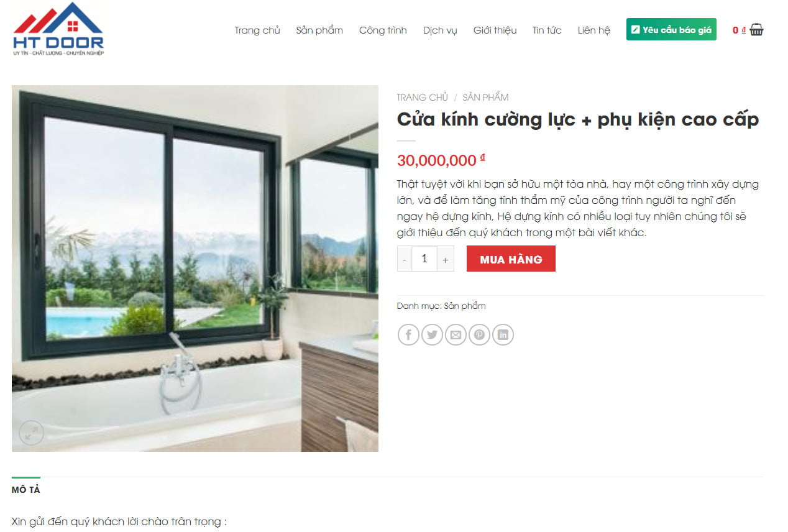This screenshot has height=532, width=788.
Task: Decrease quantity with minus button
Action: coord(405,259)
